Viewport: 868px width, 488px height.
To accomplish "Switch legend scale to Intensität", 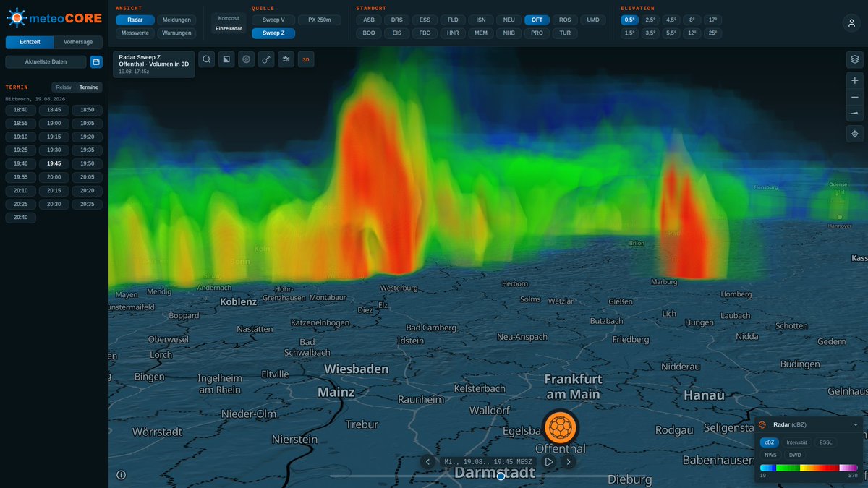I will coord(796,442).
